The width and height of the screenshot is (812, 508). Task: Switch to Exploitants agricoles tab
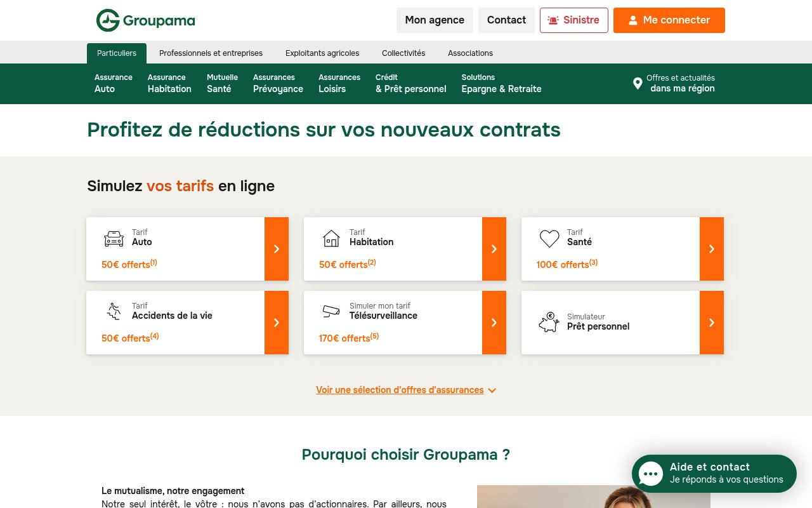pyautogui.click(x=322, y=53)
